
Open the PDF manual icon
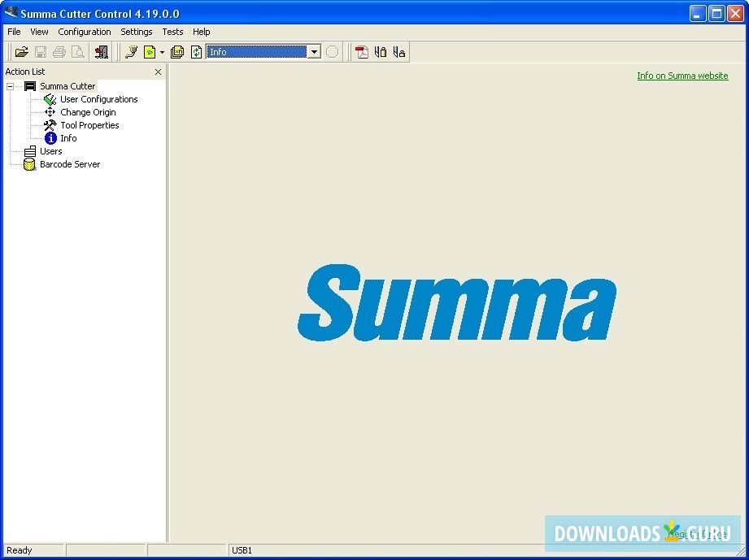362,52
